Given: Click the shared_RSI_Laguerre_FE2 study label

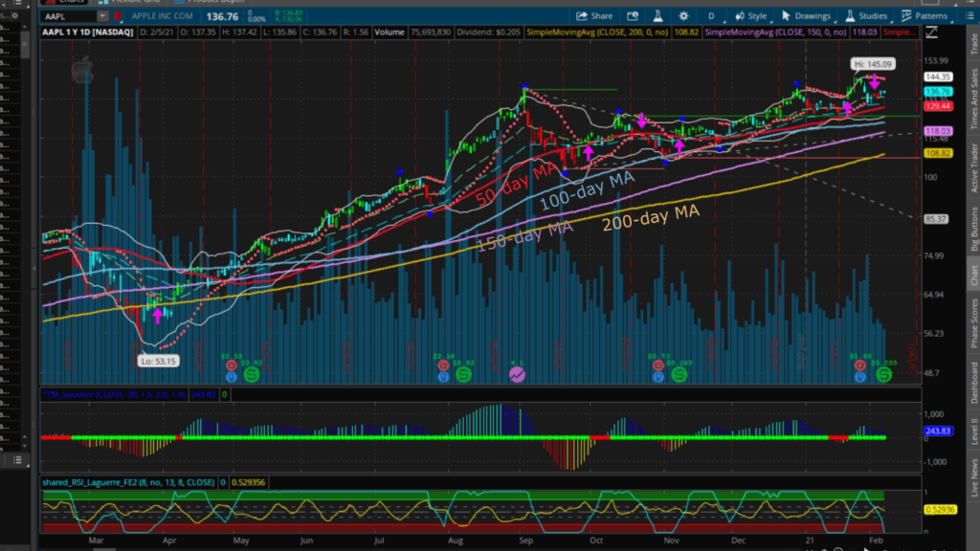Looking at the screenshot, I should (129, 482).
